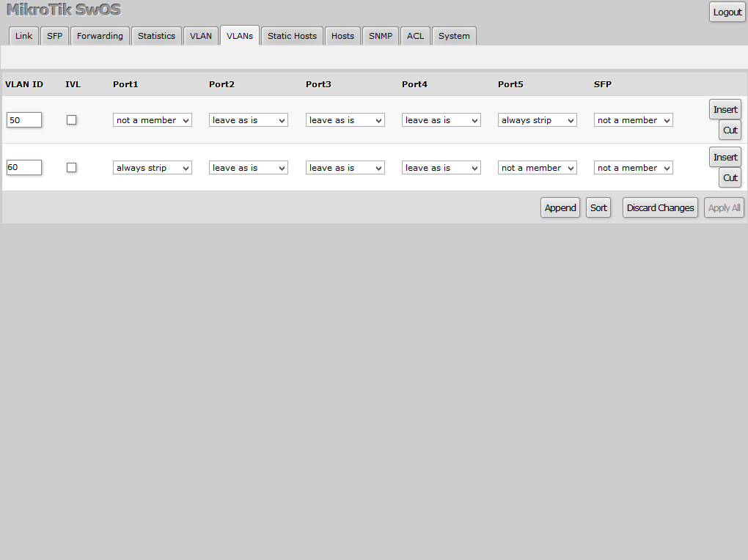This screenshot has height=560, width=748.
Task: Open SFP dropdown for VLAN 60
Action: point(633,168)
